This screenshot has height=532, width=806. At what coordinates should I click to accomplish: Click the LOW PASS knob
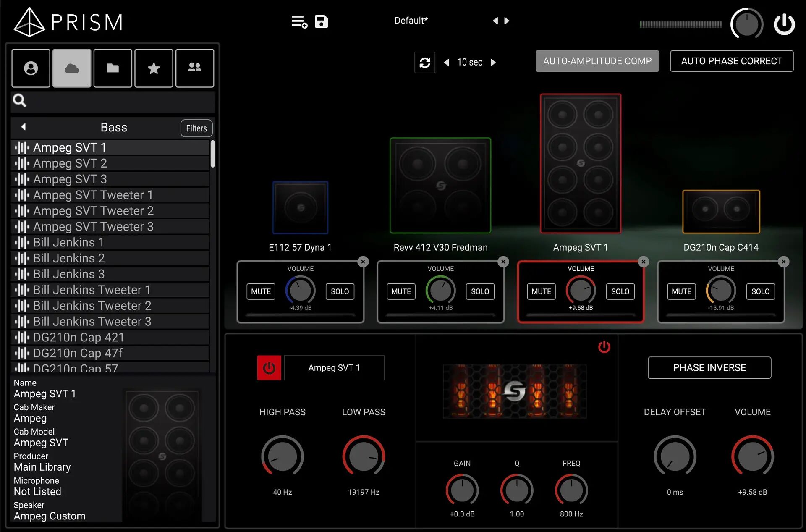point(364,456)
